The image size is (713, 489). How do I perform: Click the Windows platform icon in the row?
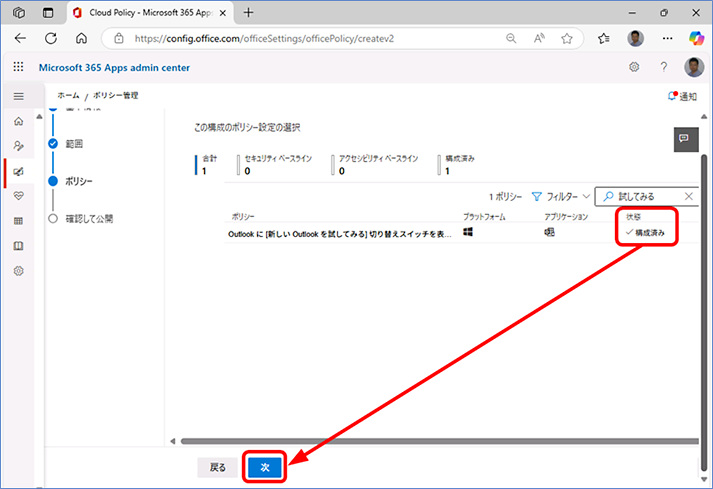468,232
